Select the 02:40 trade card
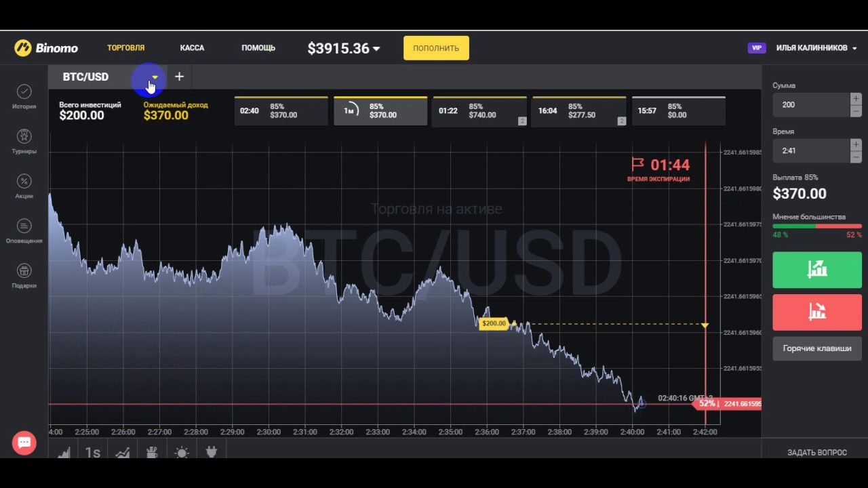This screenshot has width=868, height=488. 281,111
